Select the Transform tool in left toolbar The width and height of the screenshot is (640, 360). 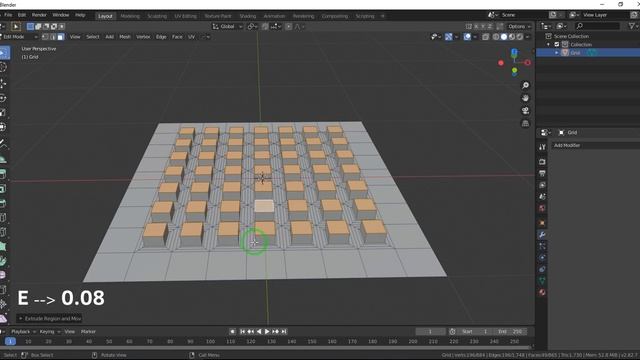[3, 127]
